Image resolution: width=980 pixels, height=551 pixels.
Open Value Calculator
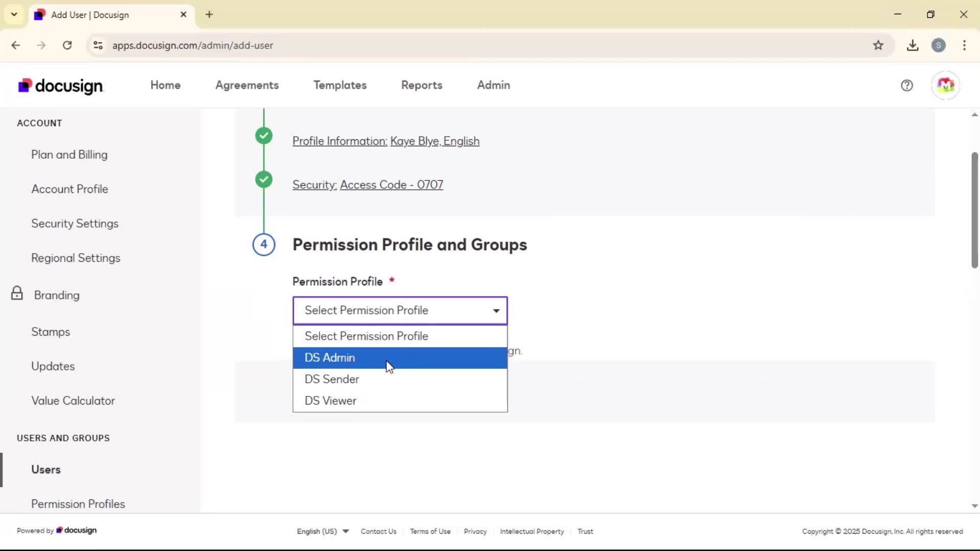click(x=73, y=401)
